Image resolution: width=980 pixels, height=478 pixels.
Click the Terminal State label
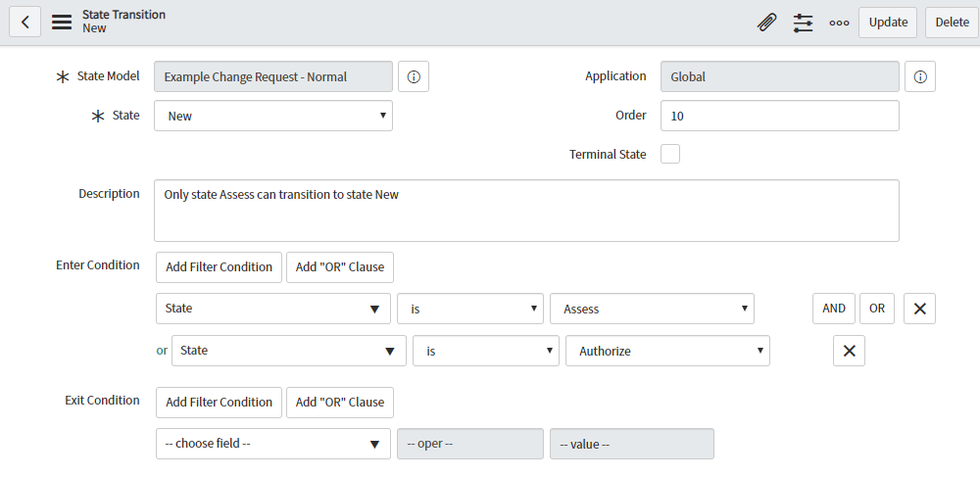pos(608,155)
